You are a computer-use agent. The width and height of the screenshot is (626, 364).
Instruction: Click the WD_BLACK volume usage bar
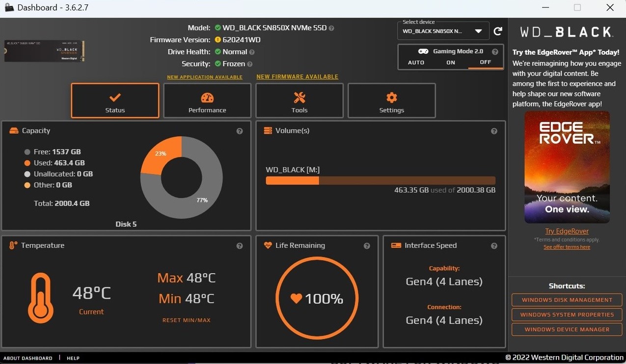point(381,180)
